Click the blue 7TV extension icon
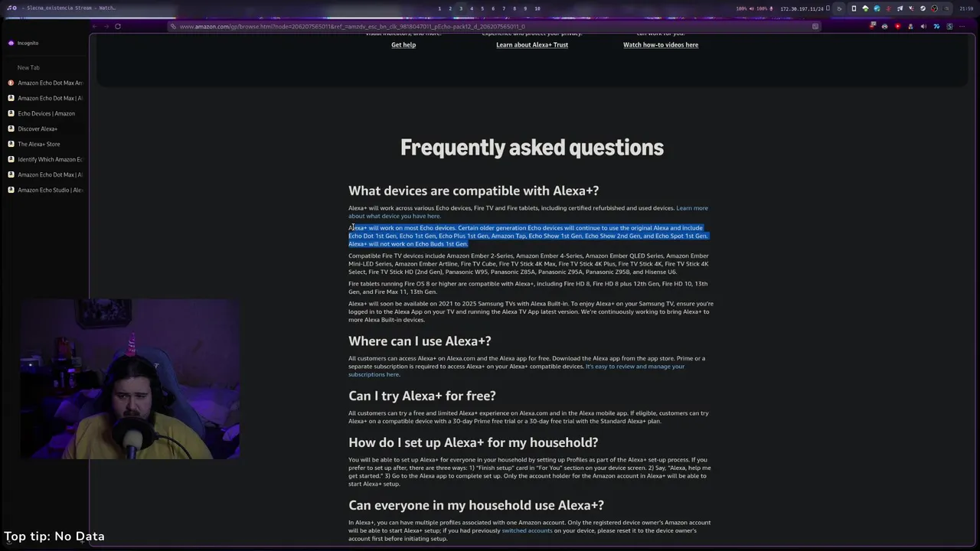This screenshot has height=551, width=980. (x=936, y=26)
